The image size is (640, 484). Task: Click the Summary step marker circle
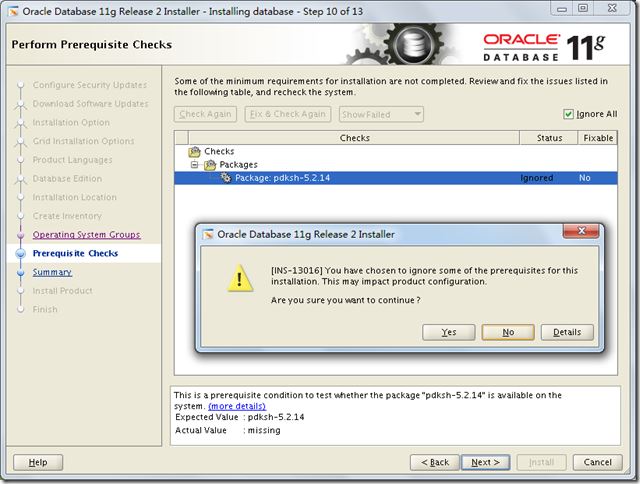coord(20,273)
